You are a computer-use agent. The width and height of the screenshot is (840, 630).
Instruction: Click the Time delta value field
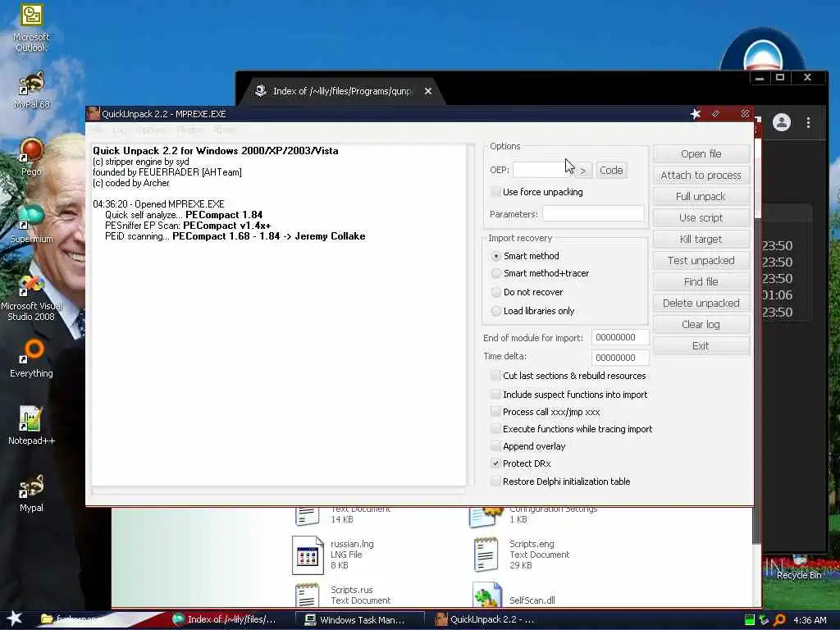point(620,358)
